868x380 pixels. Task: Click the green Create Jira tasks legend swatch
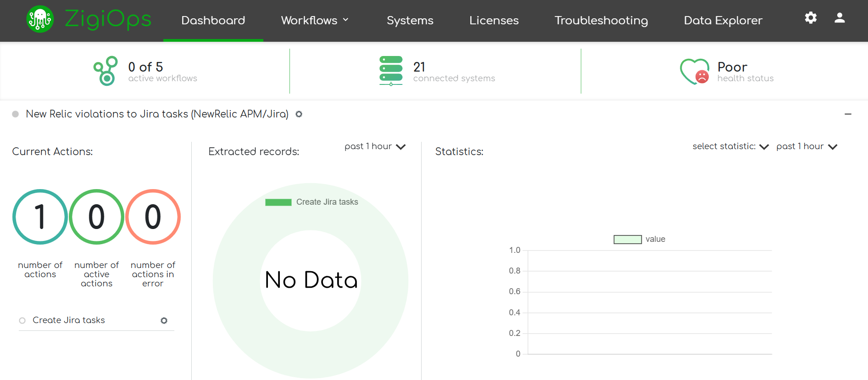pos(278,202)
